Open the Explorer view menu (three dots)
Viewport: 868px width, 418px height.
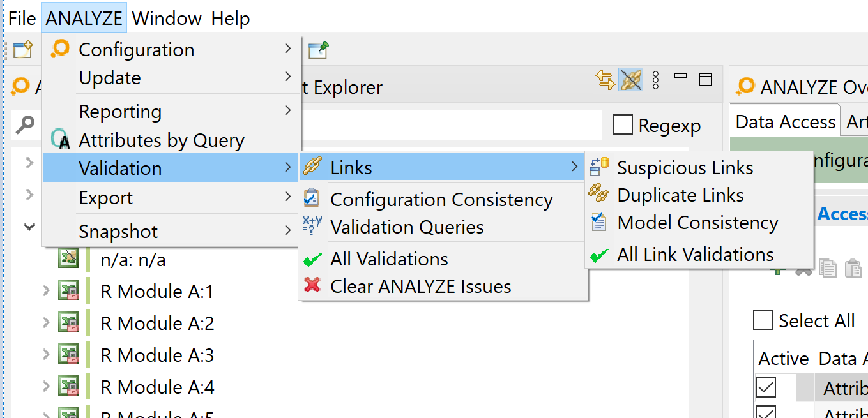655,80
